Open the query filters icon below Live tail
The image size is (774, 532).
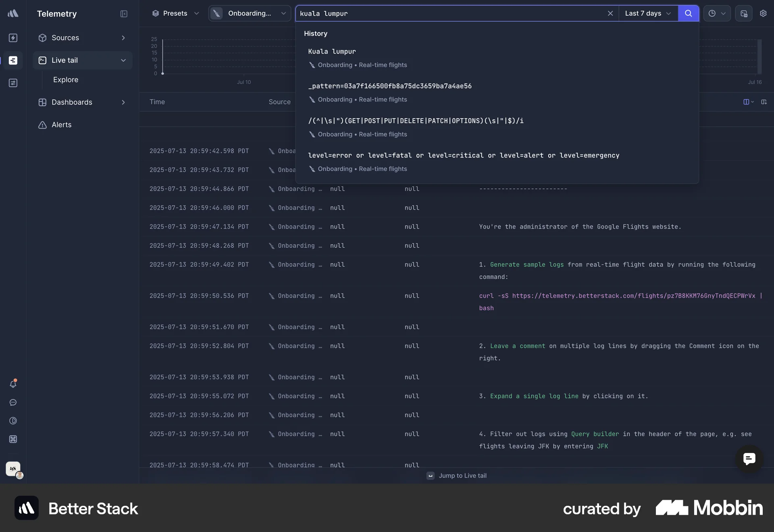(13, 83)
